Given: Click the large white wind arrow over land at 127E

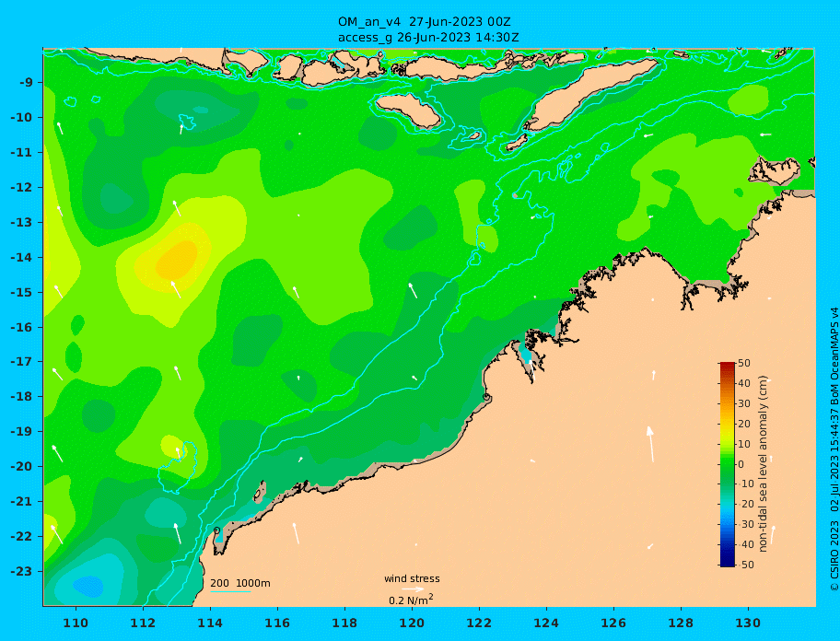Looking at the screenshot, I should click(650, 444).
